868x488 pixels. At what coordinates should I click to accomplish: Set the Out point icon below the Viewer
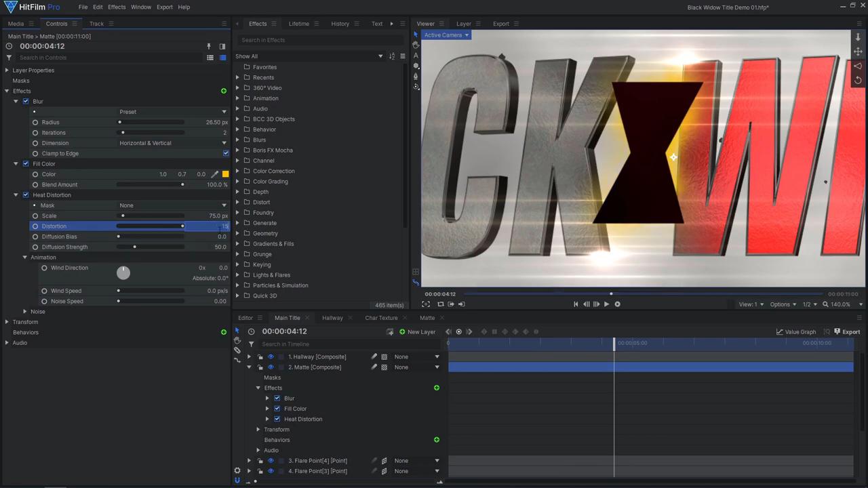[x=462, y=304]
